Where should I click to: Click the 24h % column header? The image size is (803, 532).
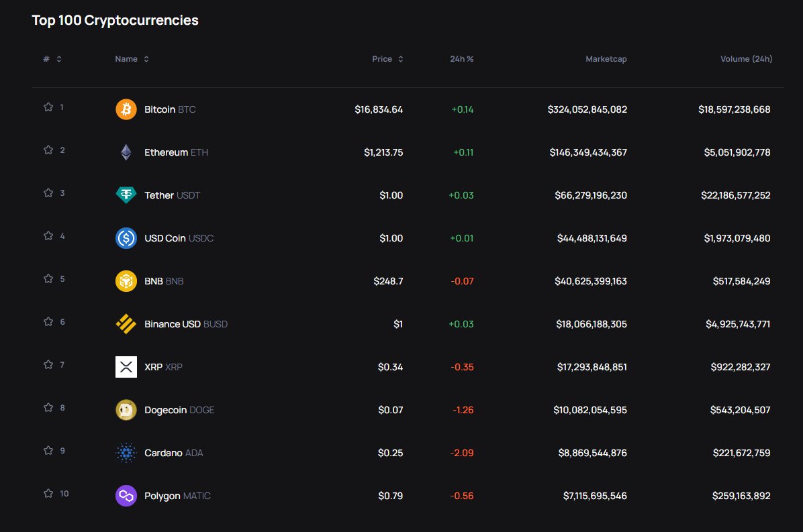click(x=461, y=59)
